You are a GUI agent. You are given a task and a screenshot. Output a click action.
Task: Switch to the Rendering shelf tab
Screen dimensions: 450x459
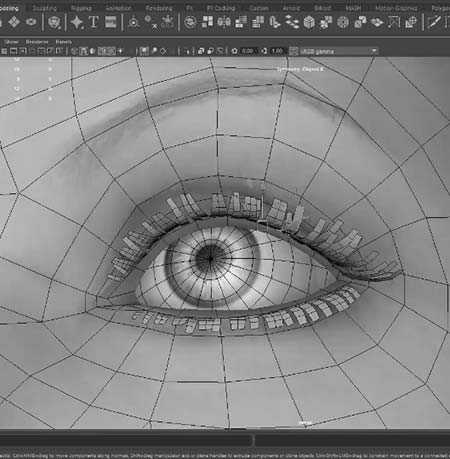tap(159, 8)
